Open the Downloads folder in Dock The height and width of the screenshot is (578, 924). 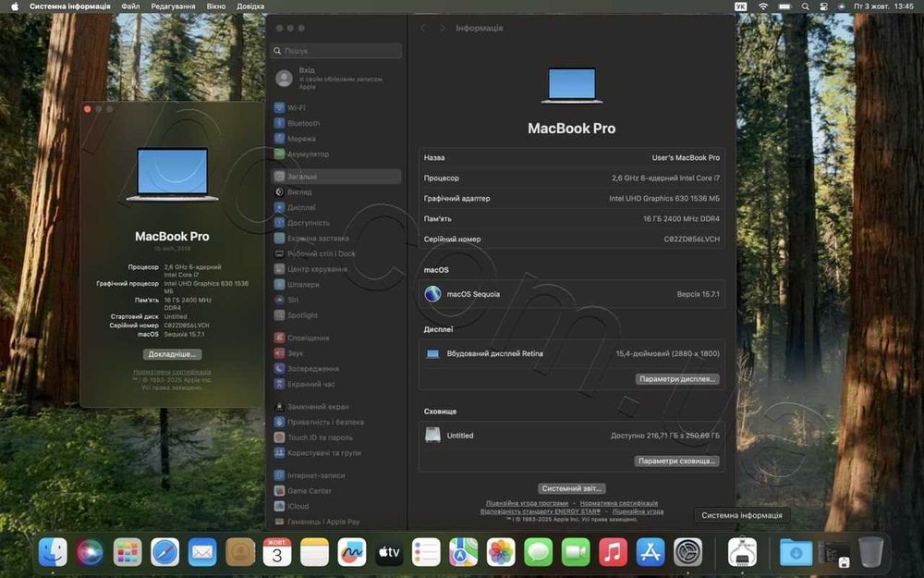(796, 553)
